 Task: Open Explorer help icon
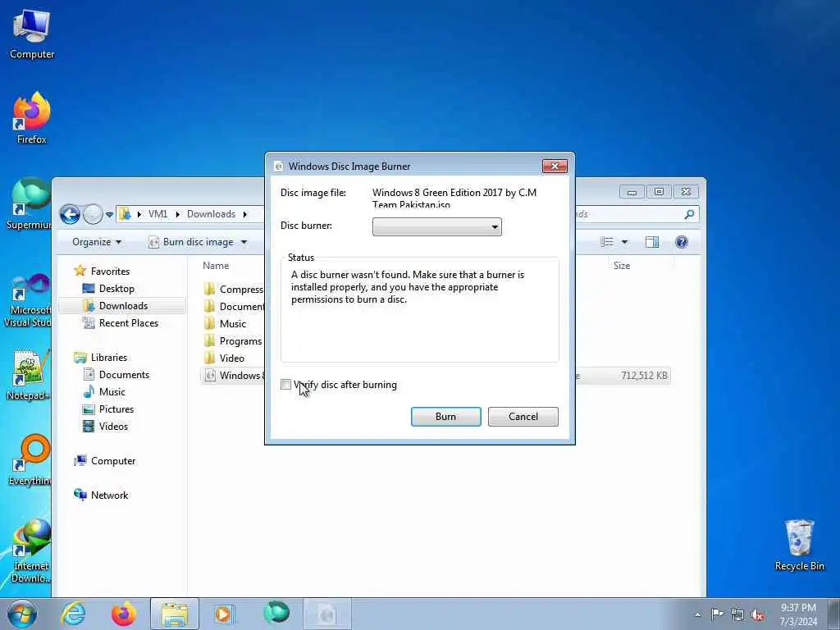pyautogui.click(x=682, y=242)
